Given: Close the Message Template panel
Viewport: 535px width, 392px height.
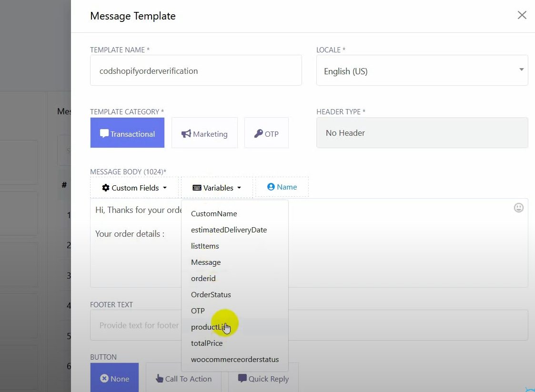Looking at the screenshot, I should tap(522, 15).
